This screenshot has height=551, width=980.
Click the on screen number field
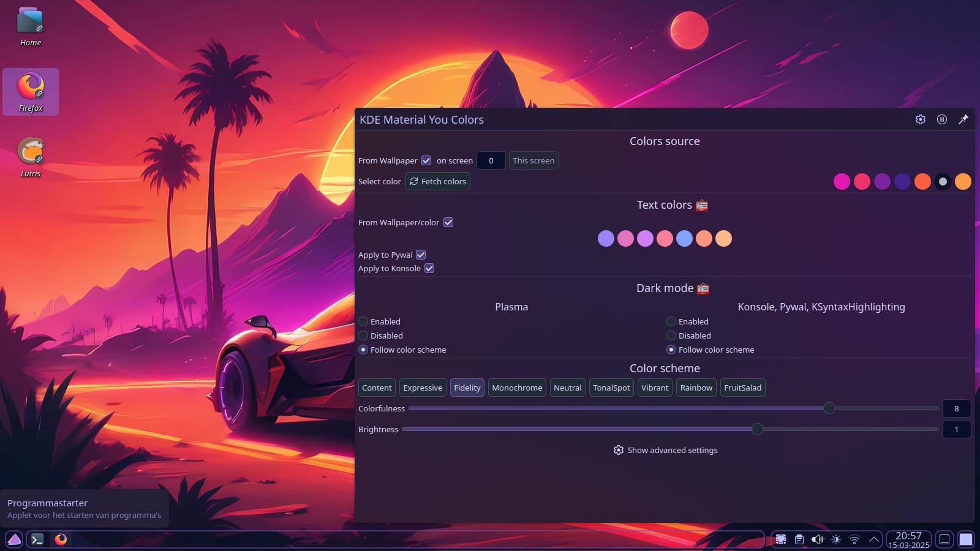[x=491, y=160]
